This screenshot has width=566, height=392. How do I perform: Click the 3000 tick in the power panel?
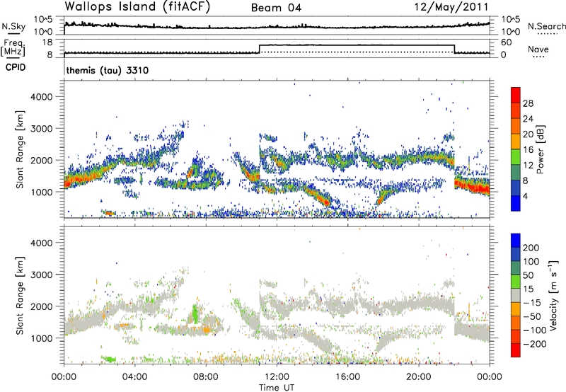point(42,129)
